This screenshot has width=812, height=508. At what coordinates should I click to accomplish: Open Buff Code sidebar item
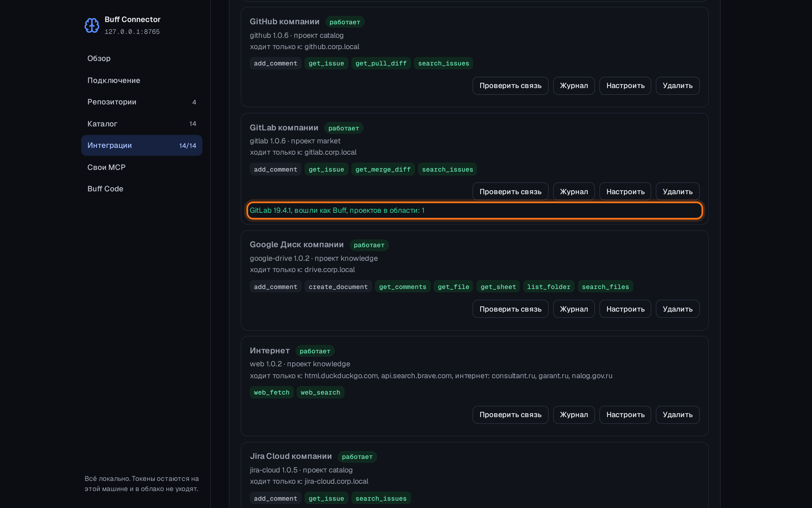tap(142, 189)
